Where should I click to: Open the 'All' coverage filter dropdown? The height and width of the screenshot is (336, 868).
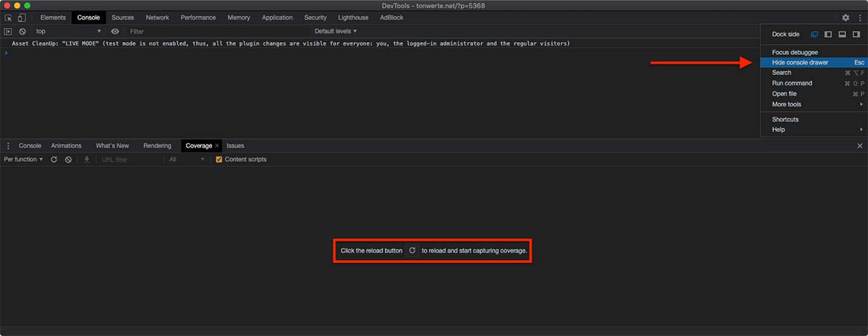[x=187, y=159]
